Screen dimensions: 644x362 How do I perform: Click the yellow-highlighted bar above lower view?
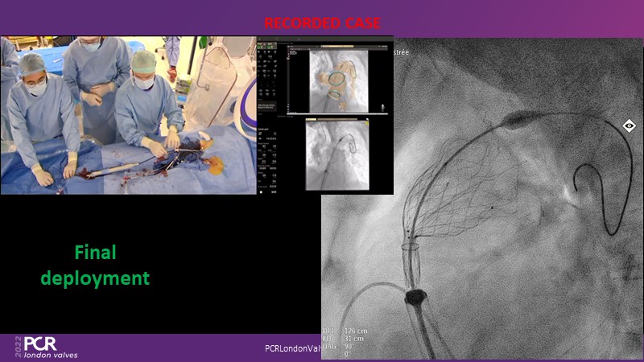pos(338,119)
